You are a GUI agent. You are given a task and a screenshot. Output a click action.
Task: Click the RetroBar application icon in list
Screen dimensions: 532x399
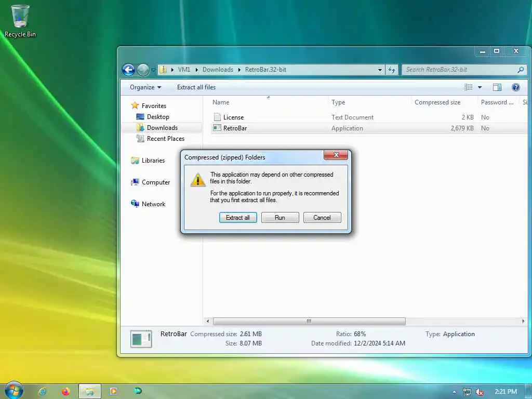coord(217,128)
